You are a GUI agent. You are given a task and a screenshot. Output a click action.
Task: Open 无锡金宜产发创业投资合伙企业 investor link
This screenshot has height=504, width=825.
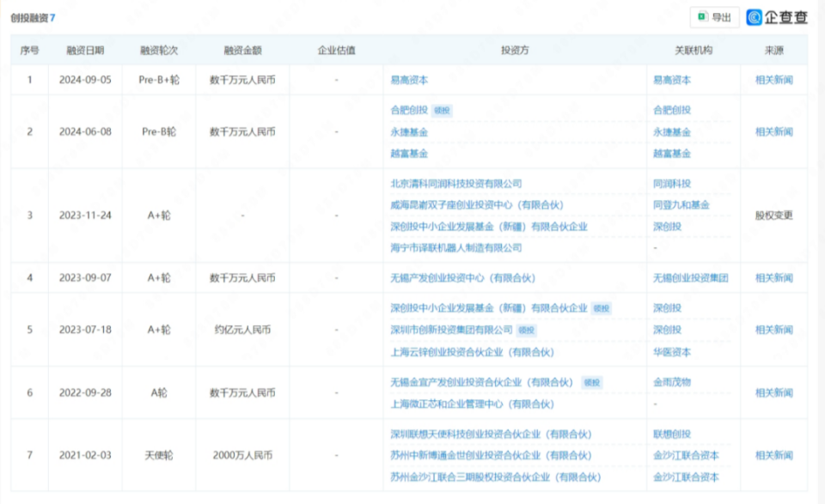tap(481, 382)
